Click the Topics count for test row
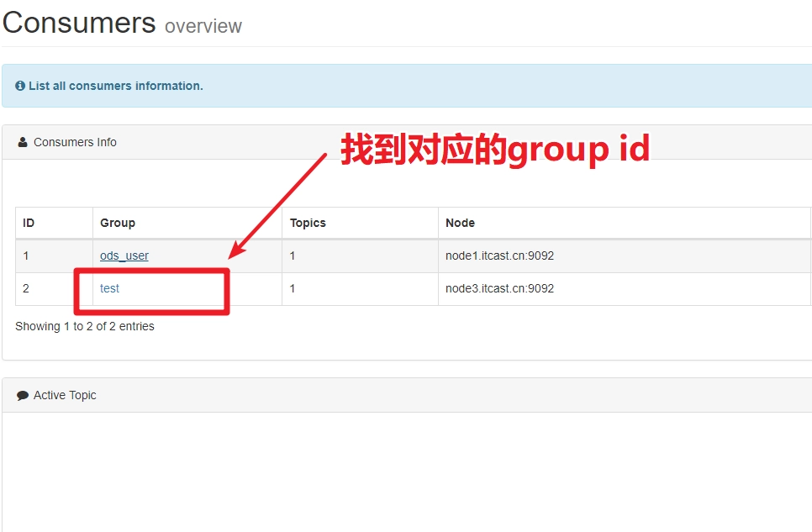The height and width of the screenshot is (532, 812). pyautogui.click(x=293, y=288)
